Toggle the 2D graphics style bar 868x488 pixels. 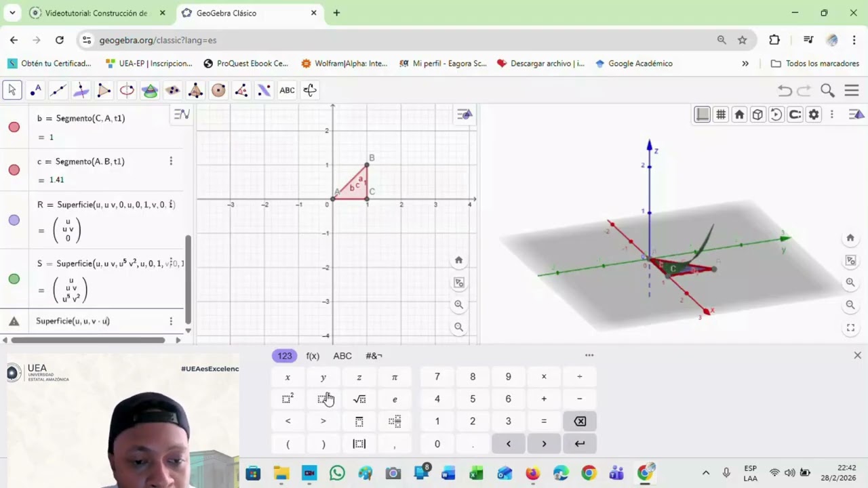(x=465, y=115)
